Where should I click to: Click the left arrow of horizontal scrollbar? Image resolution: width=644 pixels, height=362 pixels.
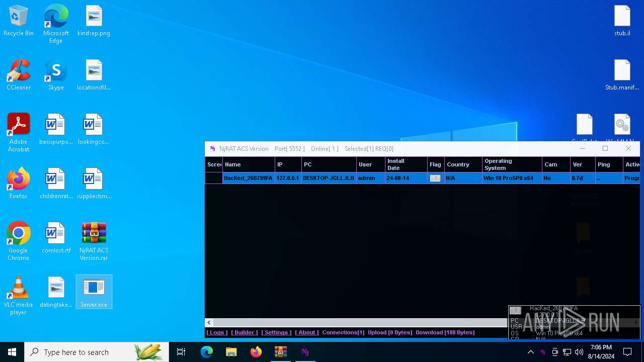(x=209, y=322)
